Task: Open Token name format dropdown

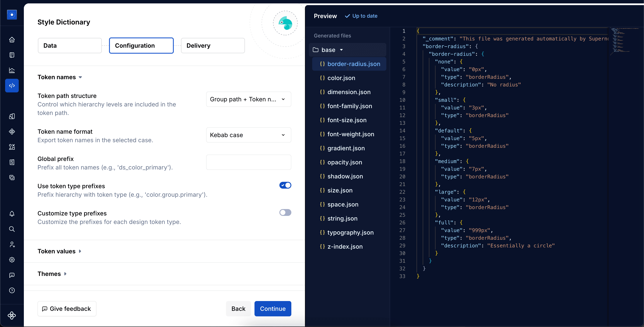Action: click(249, 135)
